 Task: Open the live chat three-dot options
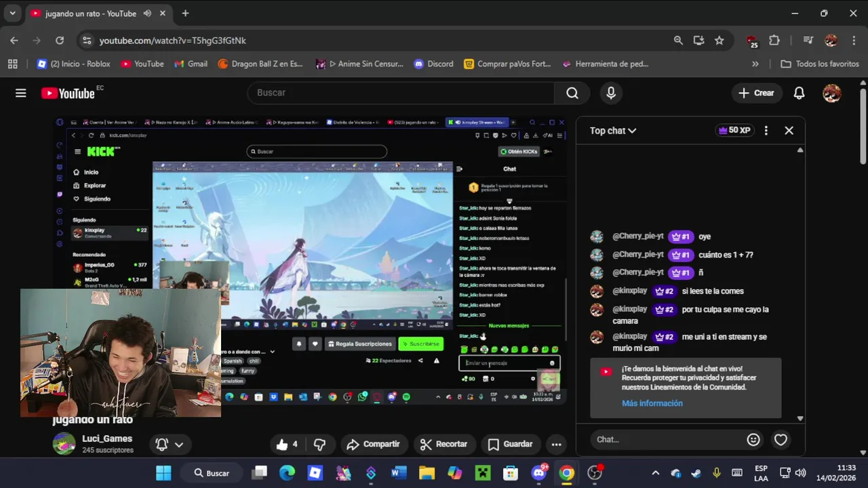[766, 130]
